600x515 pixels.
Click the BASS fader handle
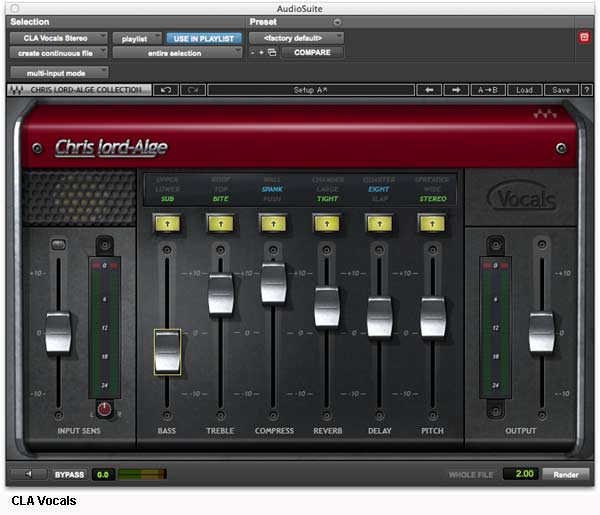pyautogui.click(x=167, y=352)
